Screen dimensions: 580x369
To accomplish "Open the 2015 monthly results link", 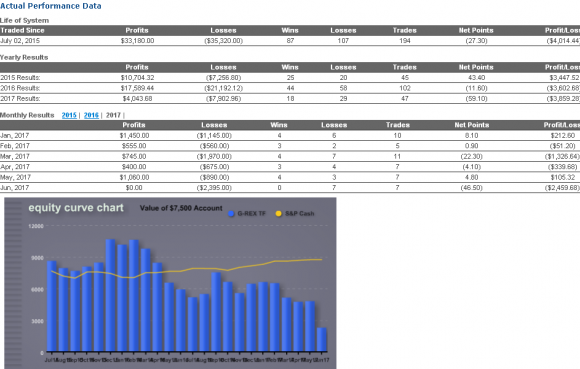I will 69,115.
